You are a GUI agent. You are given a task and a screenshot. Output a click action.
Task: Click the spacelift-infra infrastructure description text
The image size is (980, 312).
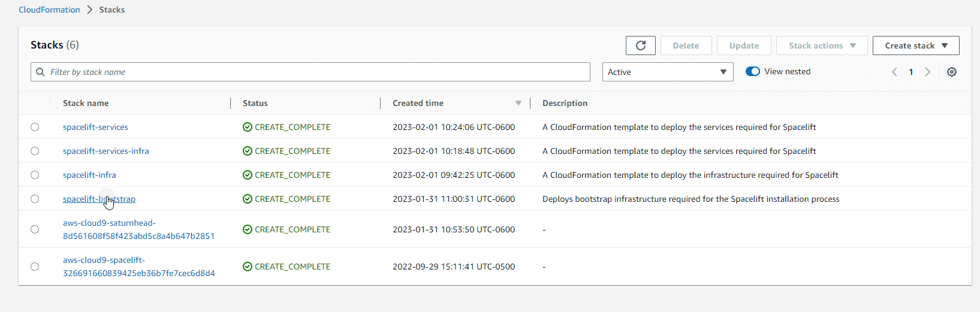[690, 175]
